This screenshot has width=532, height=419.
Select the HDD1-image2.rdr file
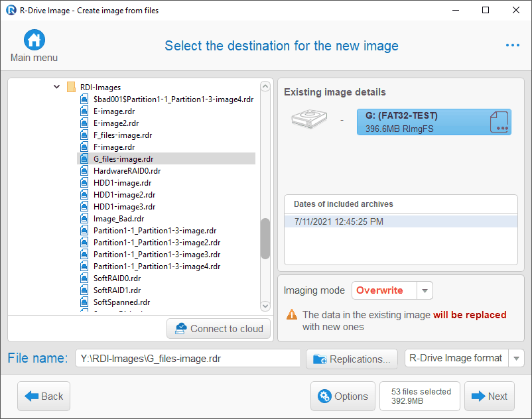tap(125, 195)
